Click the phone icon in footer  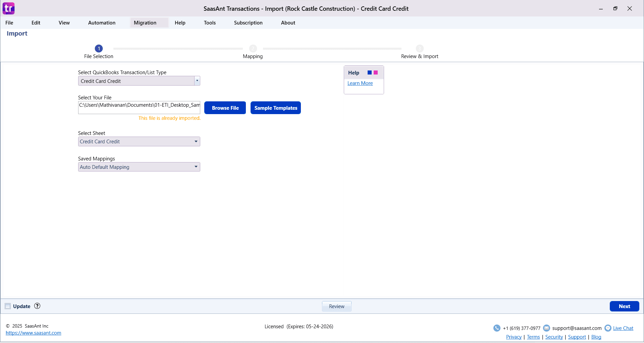[497, 328]
